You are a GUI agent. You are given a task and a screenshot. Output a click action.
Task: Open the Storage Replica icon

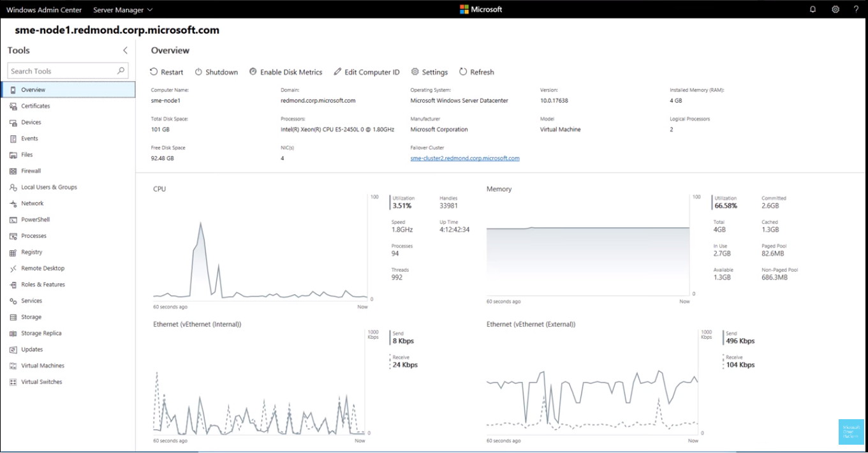coord(13,333)
